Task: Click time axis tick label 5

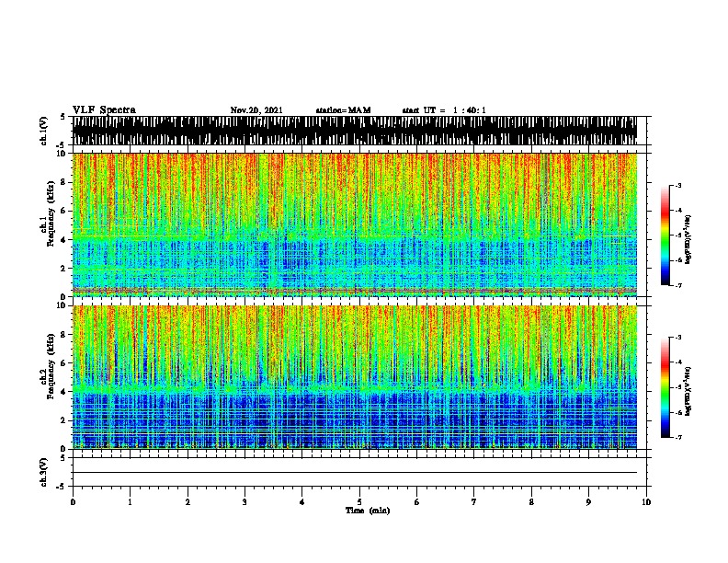Action: 359,502
